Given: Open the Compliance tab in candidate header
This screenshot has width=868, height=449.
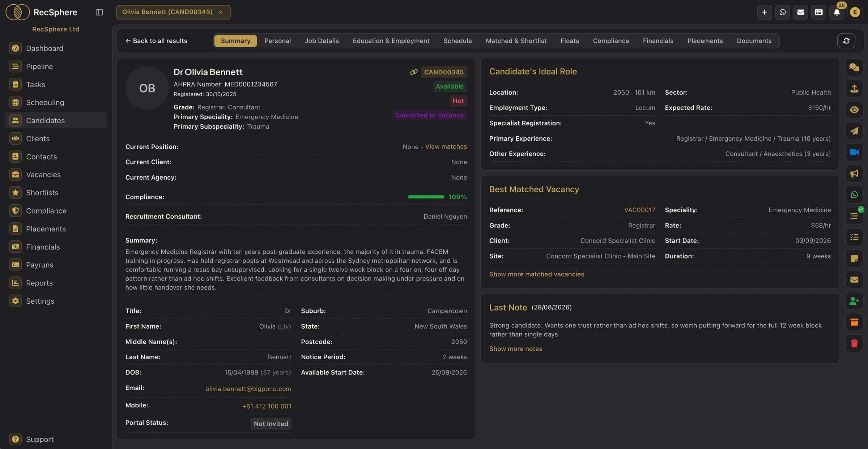Looking at the screenshot, I should (611, 41).
